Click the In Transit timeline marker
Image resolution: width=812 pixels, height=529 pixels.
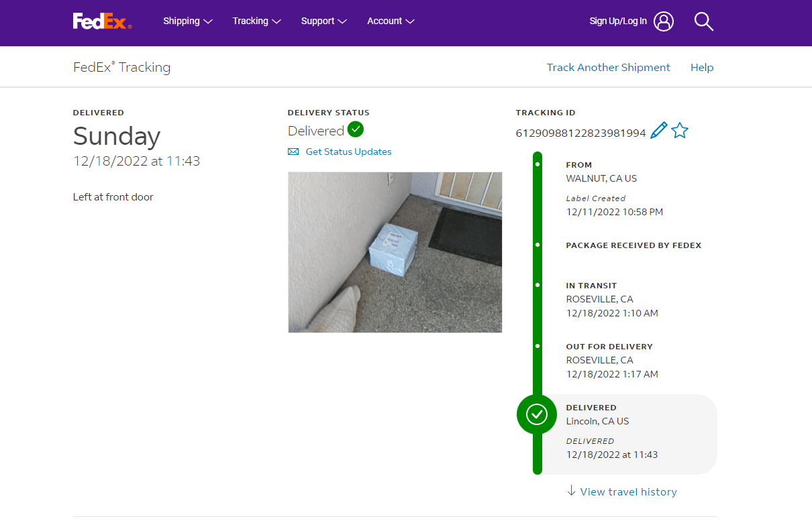point(538,285)
